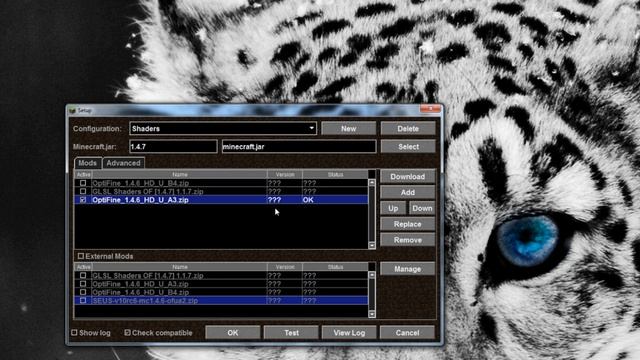Click the Setup window title icon
This screenshot has height=360, width=640.
coord(73,110)
